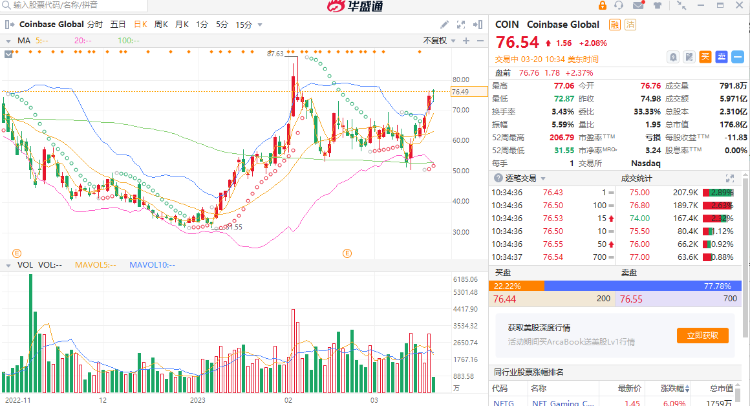Switch to 1分 one-minute chart
This screenshot has height=406, width=750.
click(202, 24)
